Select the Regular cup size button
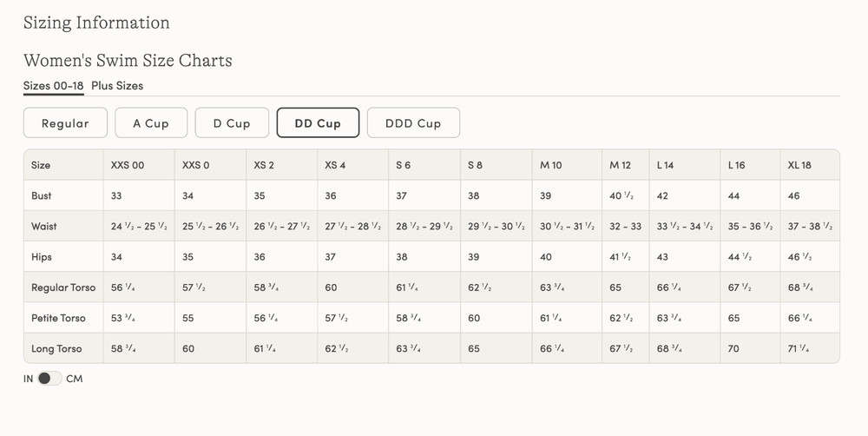 [x=65, y=123]
